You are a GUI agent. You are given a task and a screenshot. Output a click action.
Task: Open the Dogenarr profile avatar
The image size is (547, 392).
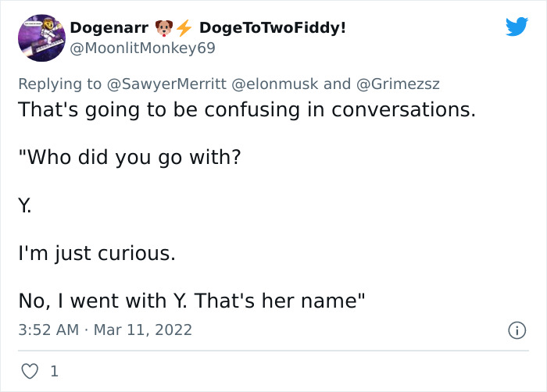41,37
